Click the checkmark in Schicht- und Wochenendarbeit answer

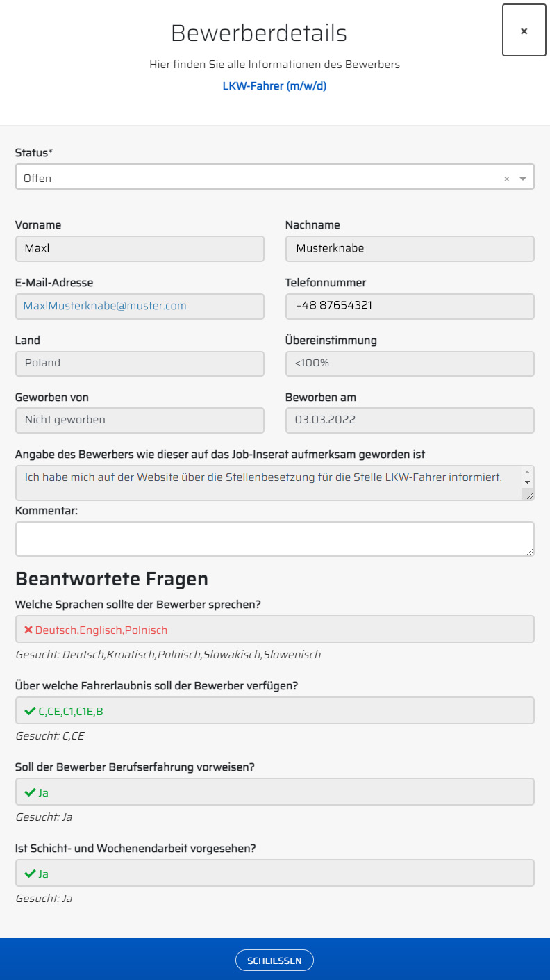pyautogui.click(x=30, y=874)
